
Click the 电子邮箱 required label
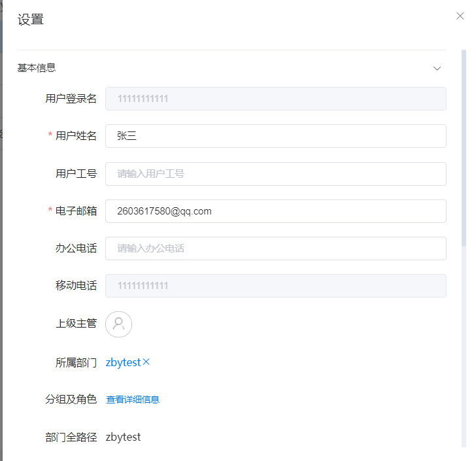click(76, 211)
